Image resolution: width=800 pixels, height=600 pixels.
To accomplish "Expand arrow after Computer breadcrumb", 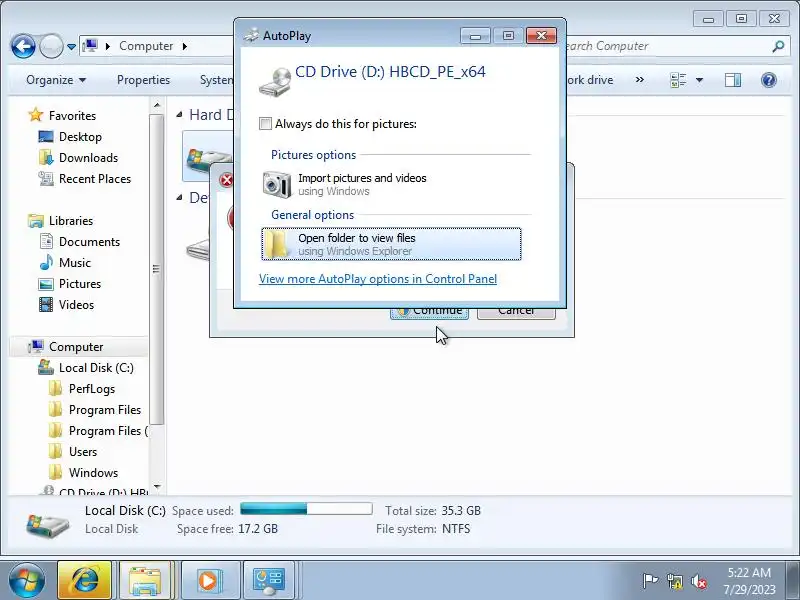I will (x=185, y=46).
